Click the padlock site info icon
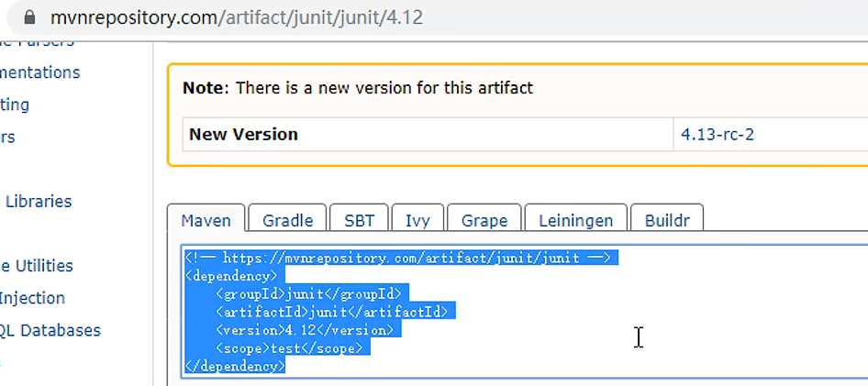The image size is (868, 386). click(x=29, y=17)
